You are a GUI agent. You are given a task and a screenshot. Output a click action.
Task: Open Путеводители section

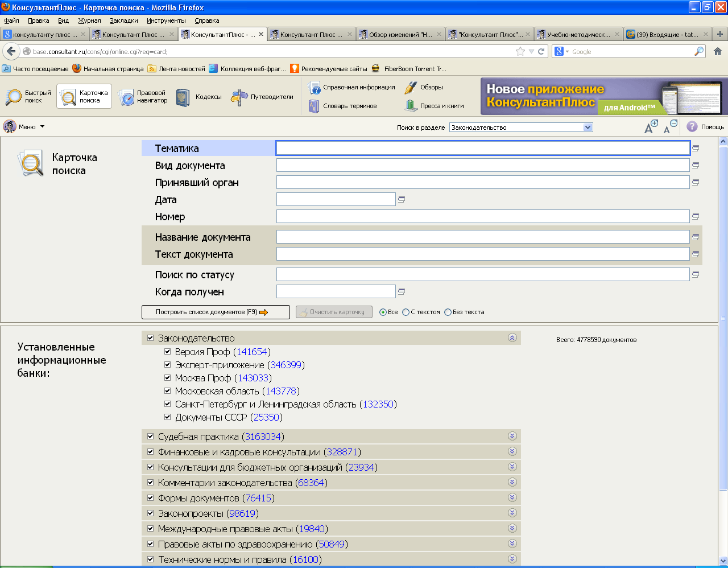[262, 97]
